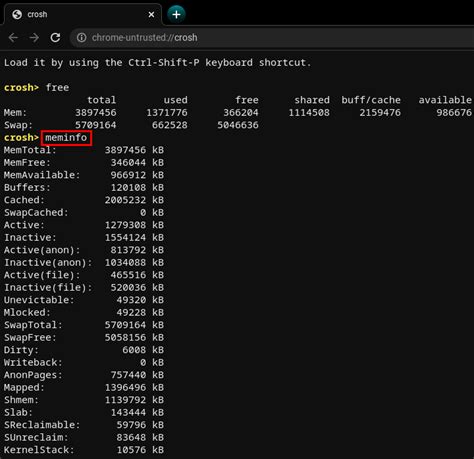Image resolution: width=474 pixels, height=459 pixels.
Task: Click the Swap row total value 5709164
Action: coord(96,125)
